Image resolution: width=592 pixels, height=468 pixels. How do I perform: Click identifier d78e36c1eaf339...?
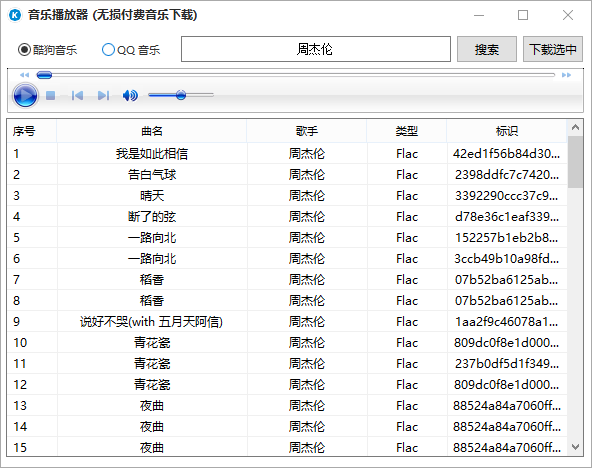[507, 217]
